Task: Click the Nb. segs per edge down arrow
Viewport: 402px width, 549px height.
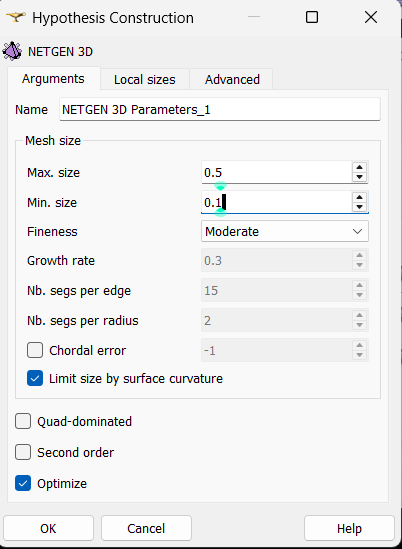Action: (359, 295)
